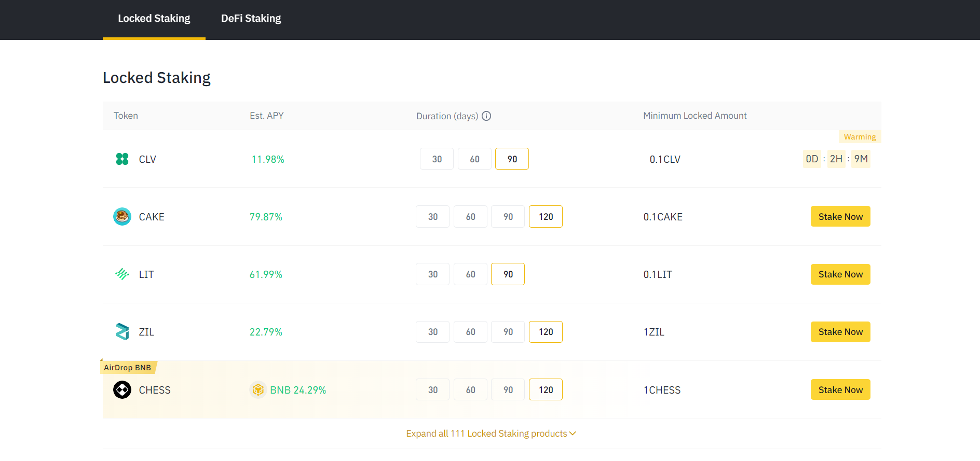
Task: Select 120 days for CHESS staking
Action: click(x=546, y=389)
